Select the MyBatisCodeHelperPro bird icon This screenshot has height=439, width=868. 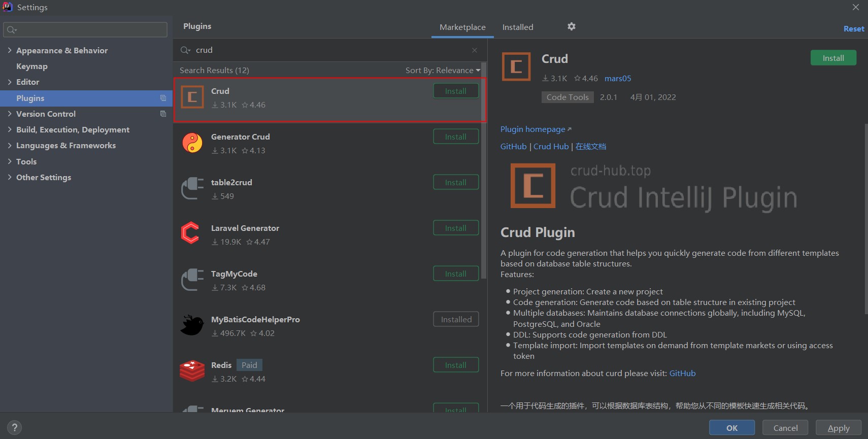192,325
